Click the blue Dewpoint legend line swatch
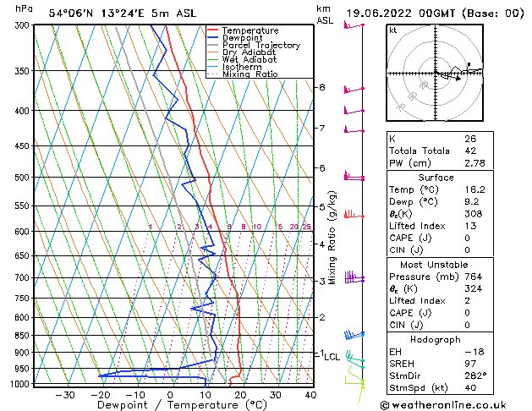The height and width of the screenshot is (411, 532). [213, 38]
